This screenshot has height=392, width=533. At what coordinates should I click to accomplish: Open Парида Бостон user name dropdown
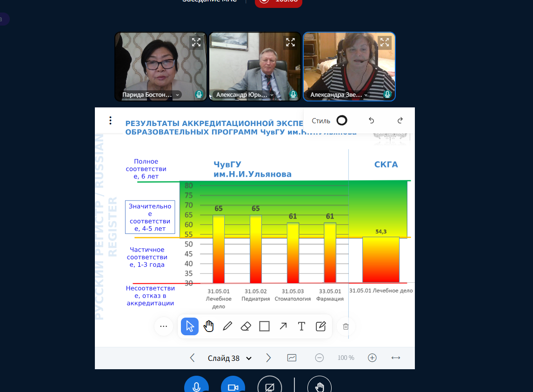[x=151, y=95]
